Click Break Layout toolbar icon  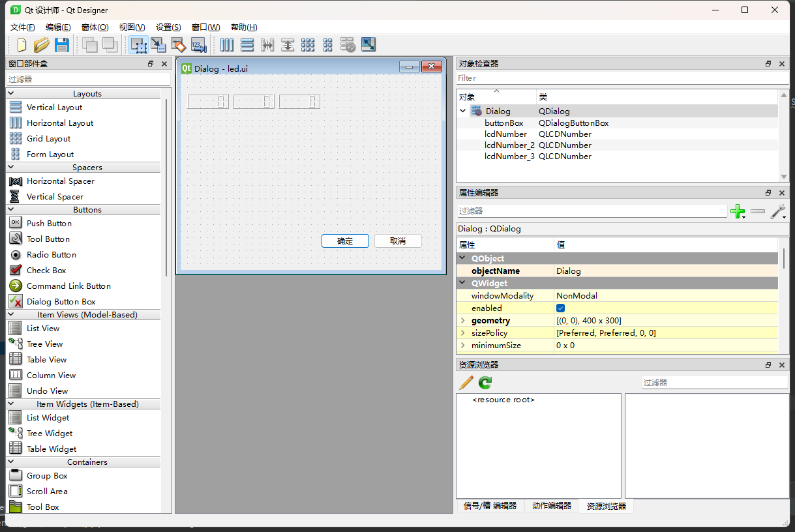pos(348,45)
